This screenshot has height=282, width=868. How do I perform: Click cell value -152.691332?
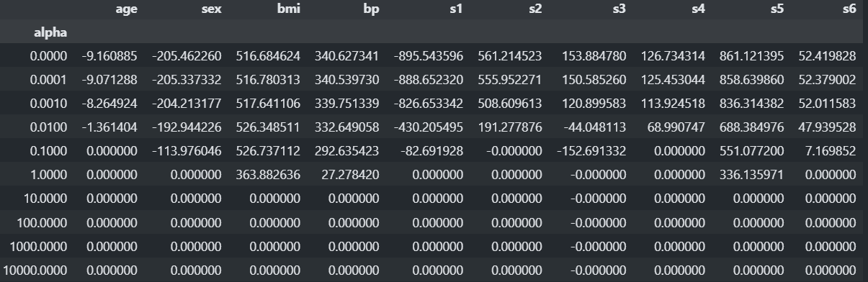(592, 150)
